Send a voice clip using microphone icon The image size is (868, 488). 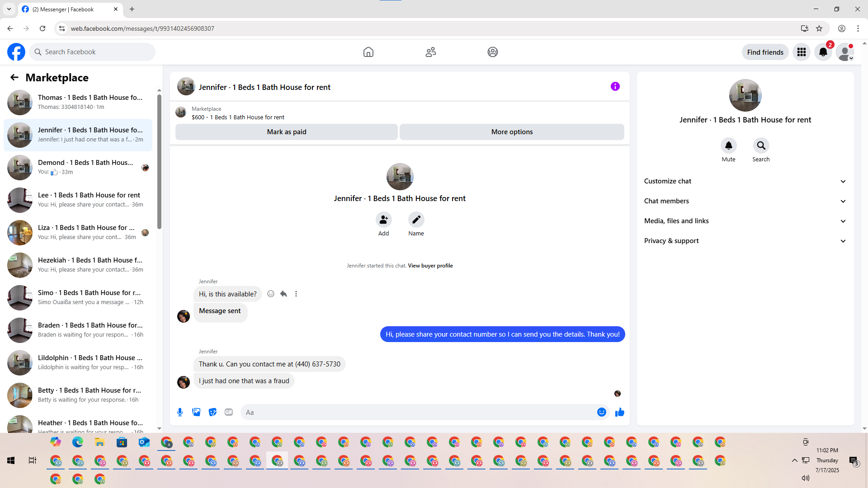coord(180,412)
